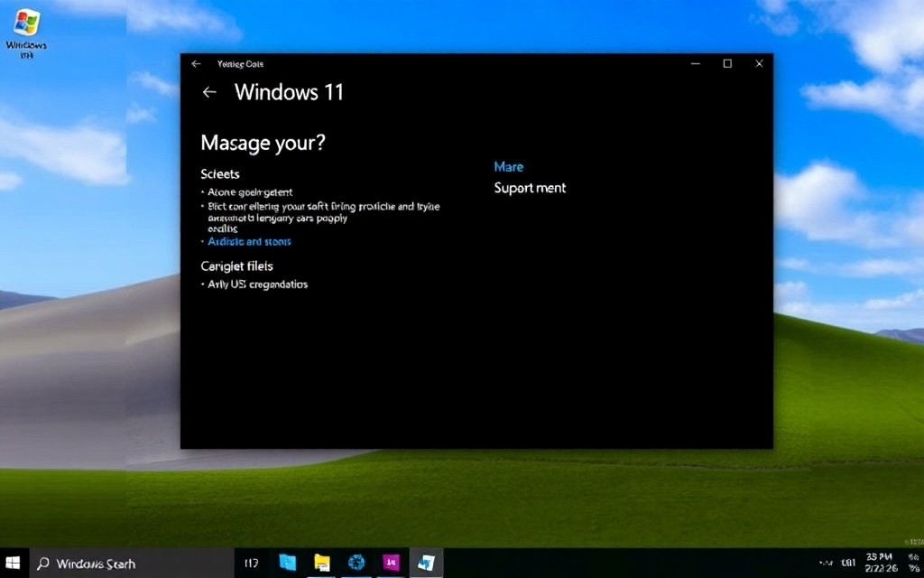Viewport: 924px width, 578px height.
Task: Open the Windows Start button
Action: (x=13, y=563)
